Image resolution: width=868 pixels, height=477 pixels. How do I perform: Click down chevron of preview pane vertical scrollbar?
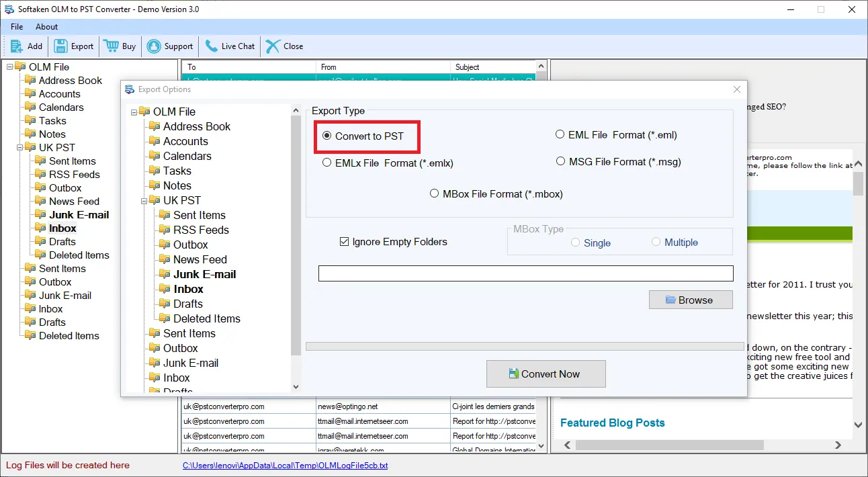click(x=858, y=425)
